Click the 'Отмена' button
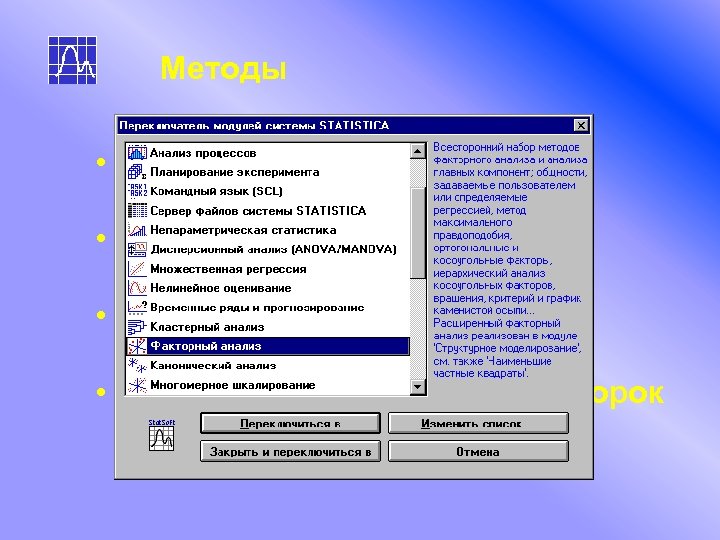 (478, 451)
